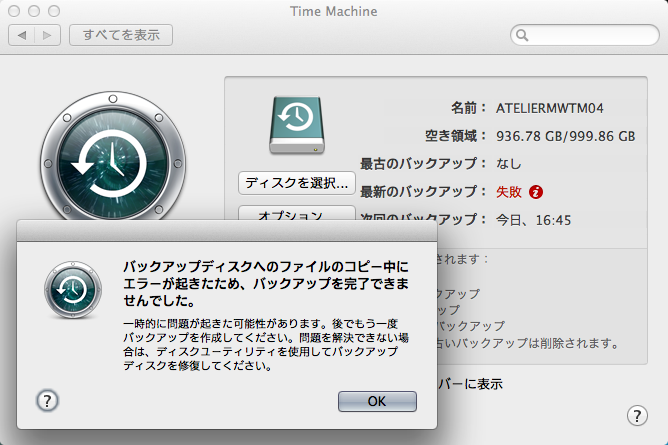Click the backup disk drive icon
The width and height of the screenshot is (668, 445).
coord(297,125)
